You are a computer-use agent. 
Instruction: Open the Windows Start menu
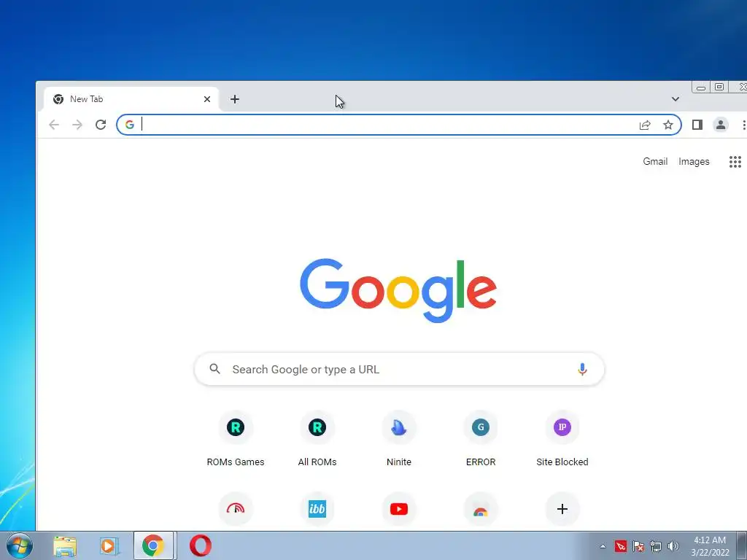19,545
